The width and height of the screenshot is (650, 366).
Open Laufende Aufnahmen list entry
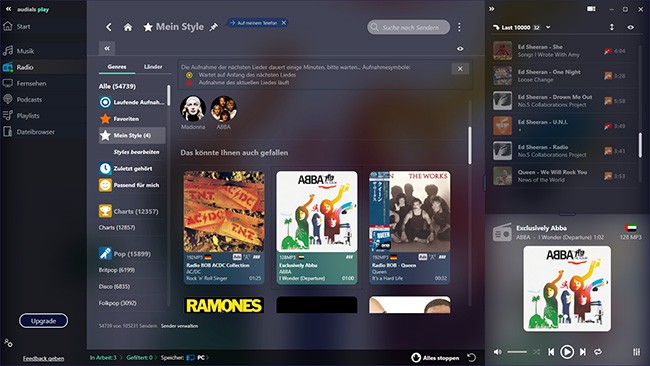[x=132, y=102]
